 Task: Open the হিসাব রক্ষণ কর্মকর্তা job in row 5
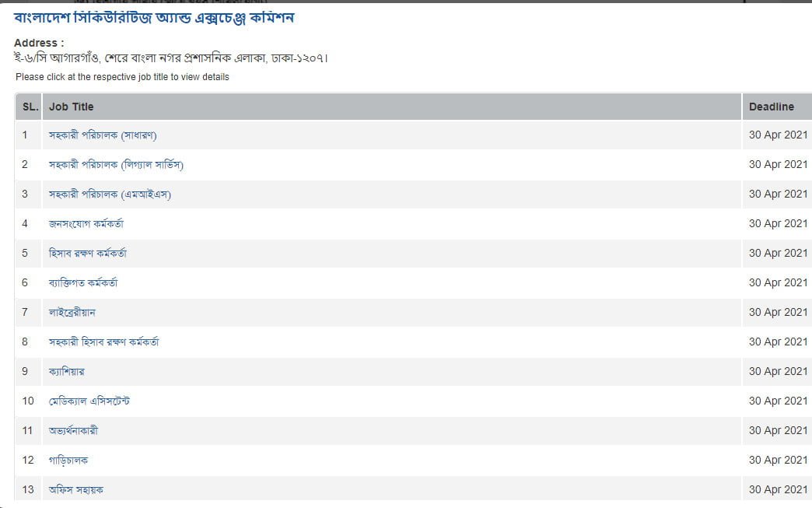point(87,254)
